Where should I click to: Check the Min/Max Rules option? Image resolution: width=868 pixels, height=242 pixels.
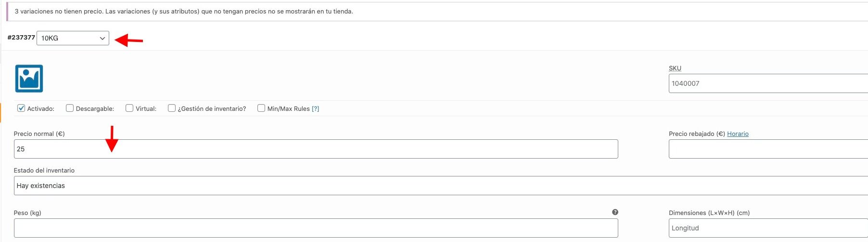tap(261, 108)
